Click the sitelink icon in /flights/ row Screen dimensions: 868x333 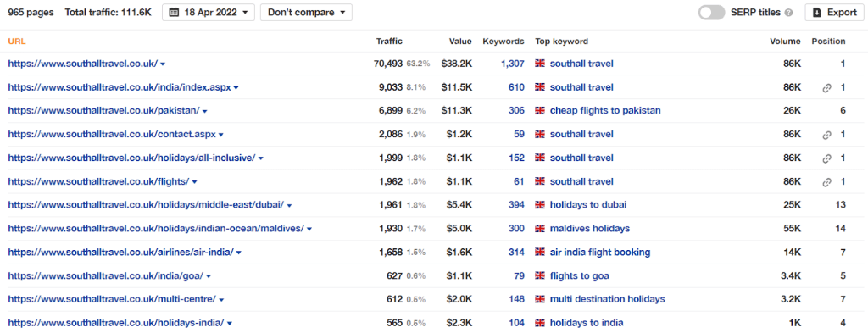click(827, 182)
